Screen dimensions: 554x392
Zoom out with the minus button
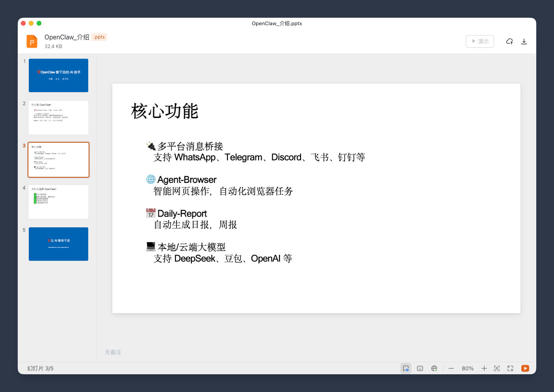pos(451,368)
